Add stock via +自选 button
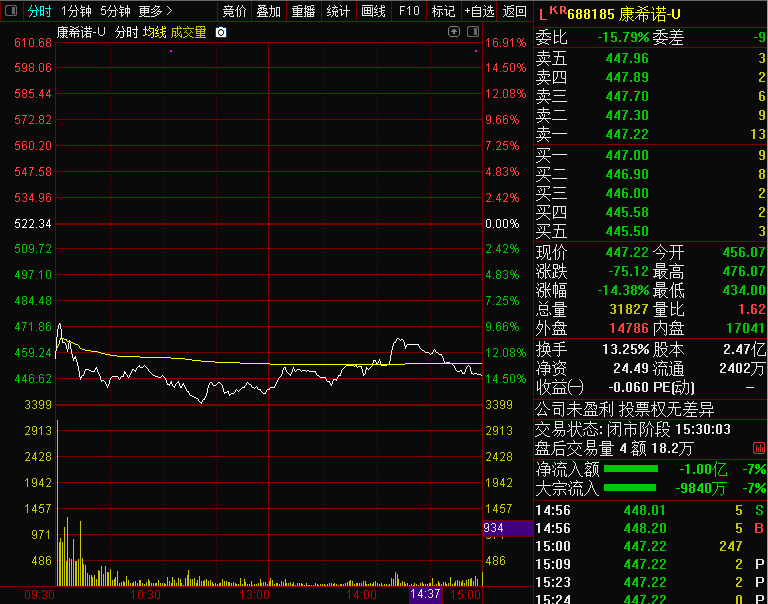 click(478, 11)
